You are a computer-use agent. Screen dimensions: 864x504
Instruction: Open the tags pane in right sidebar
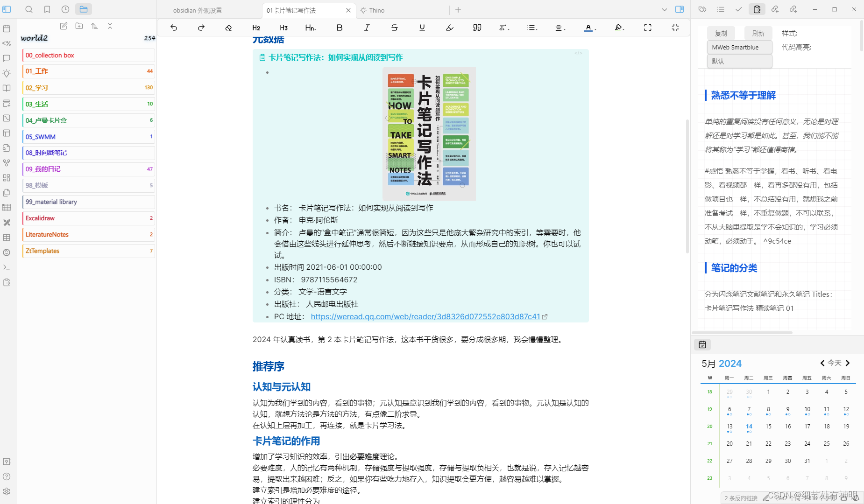[702, 9]
